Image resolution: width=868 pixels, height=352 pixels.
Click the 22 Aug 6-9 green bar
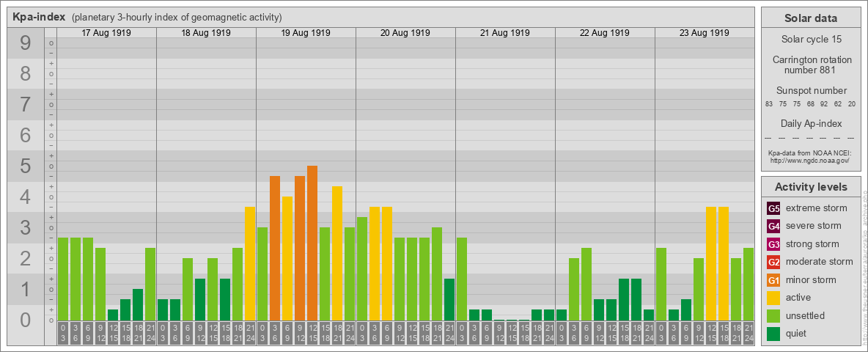[x=586, y=284]
